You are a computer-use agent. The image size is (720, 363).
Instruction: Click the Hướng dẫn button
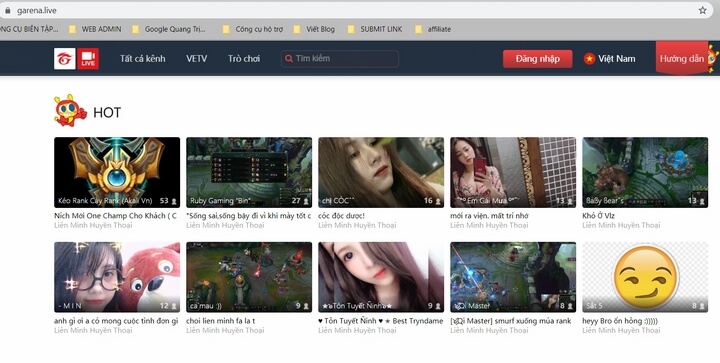[681, 59]
